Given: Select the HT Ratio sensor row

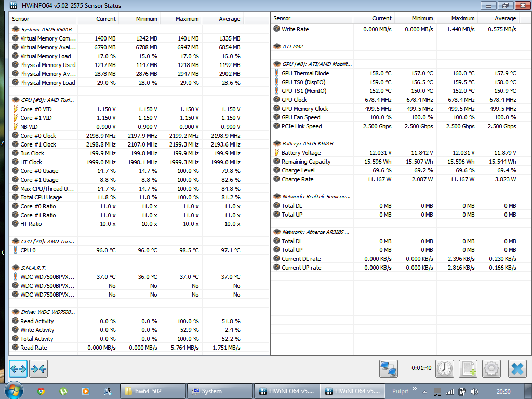Looking at the screenshot, I should (x=126, y=223).
